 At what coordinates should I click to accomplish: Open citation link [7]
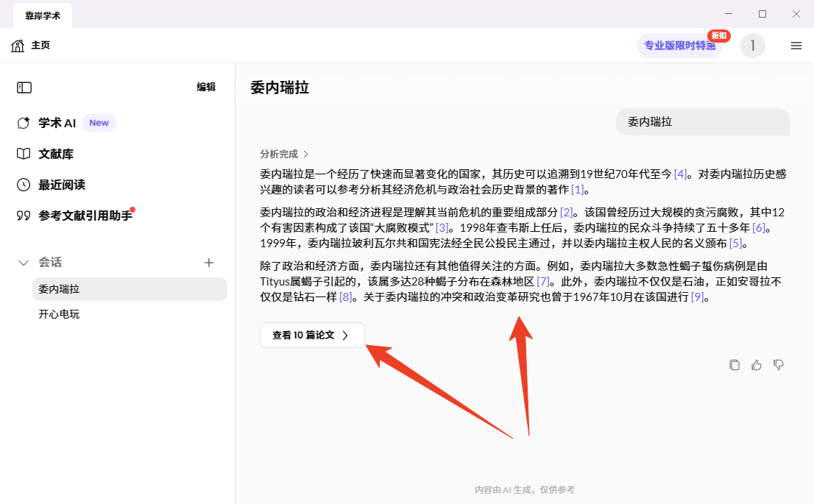point(543,282)
